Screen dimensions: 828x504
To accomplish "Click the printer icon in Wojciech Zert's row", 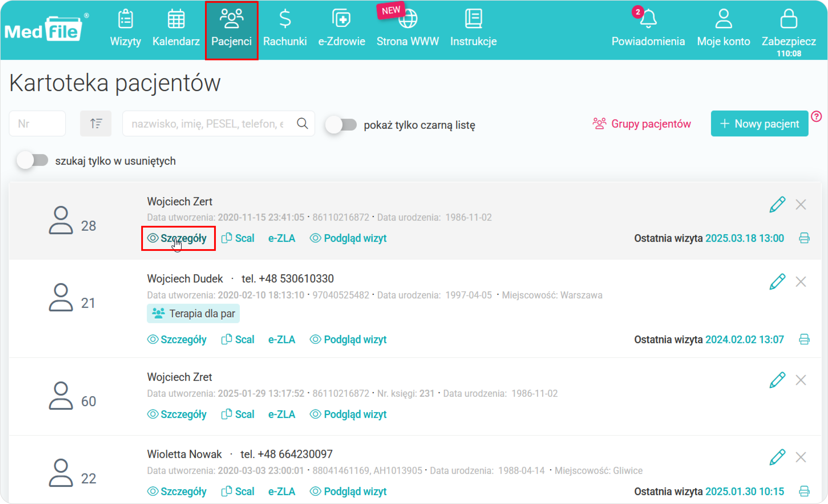I will point(804,238).
